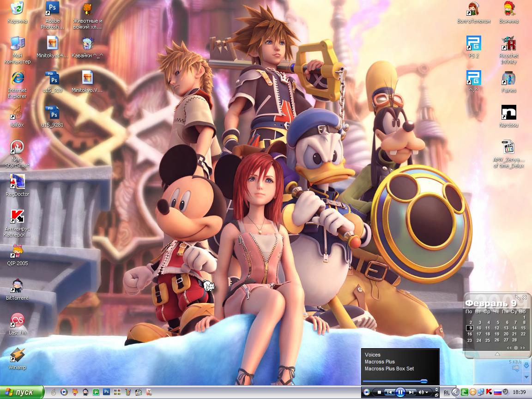The height and width of the screenshot is (399, 532).
Task: Launch the lolifox browser shortcut
Action: pos(17,116)
